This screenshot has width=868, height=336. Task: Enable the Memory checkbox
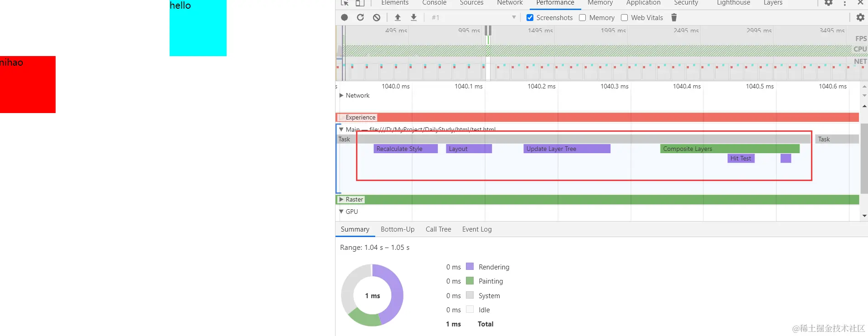[x=583, y=18]
